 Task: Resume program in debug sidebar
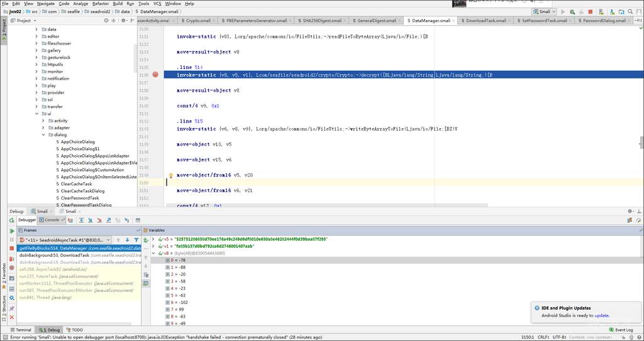11,231
